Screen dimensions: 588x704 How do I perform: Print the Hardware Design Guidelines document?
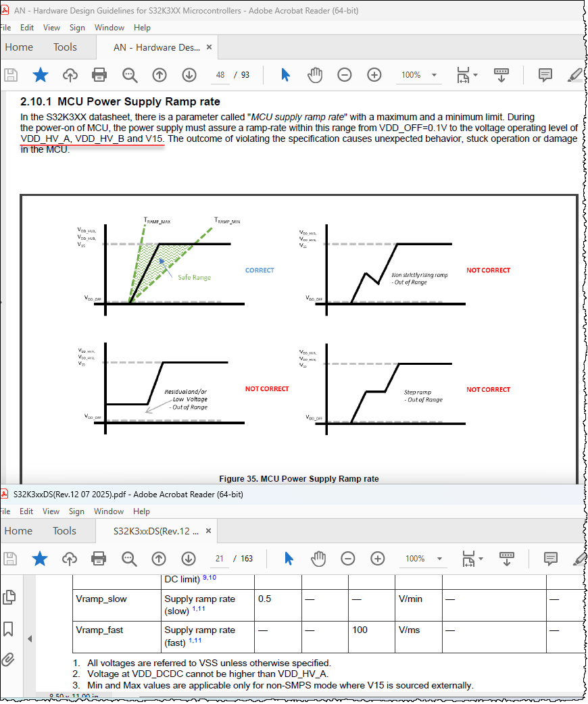pyautogui.click(x=99, y=75)
